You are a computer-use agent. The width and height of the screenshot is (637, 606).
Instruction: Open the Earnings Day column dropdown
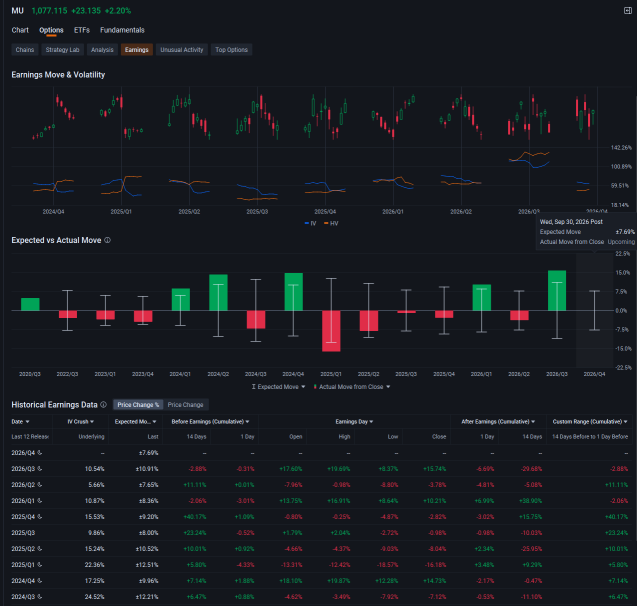(354, 422)
